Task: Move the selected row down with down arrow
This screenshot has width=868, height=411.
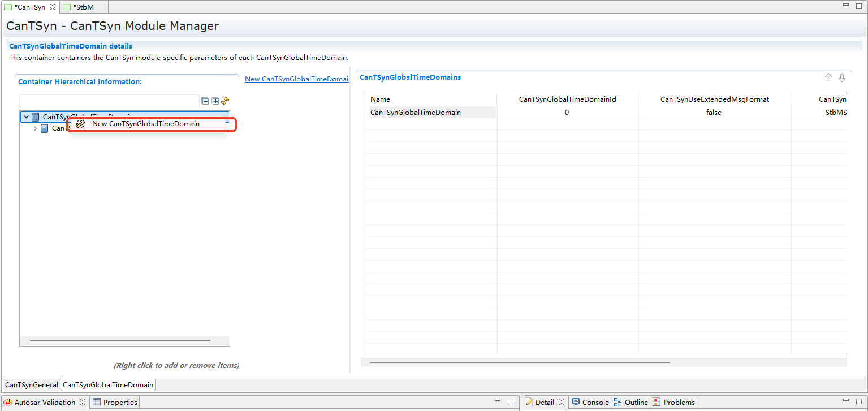Action: point(842,78)
